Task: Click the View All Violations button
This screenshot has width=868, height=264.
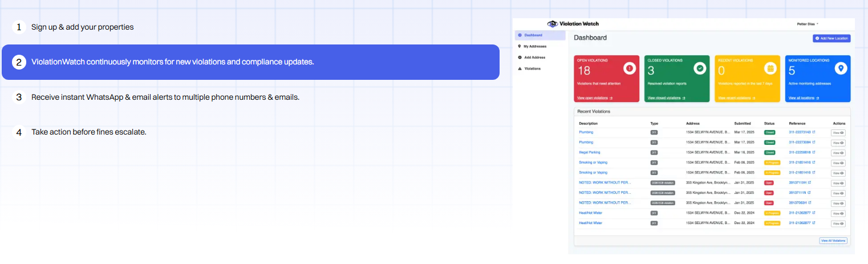Action: 833,241
